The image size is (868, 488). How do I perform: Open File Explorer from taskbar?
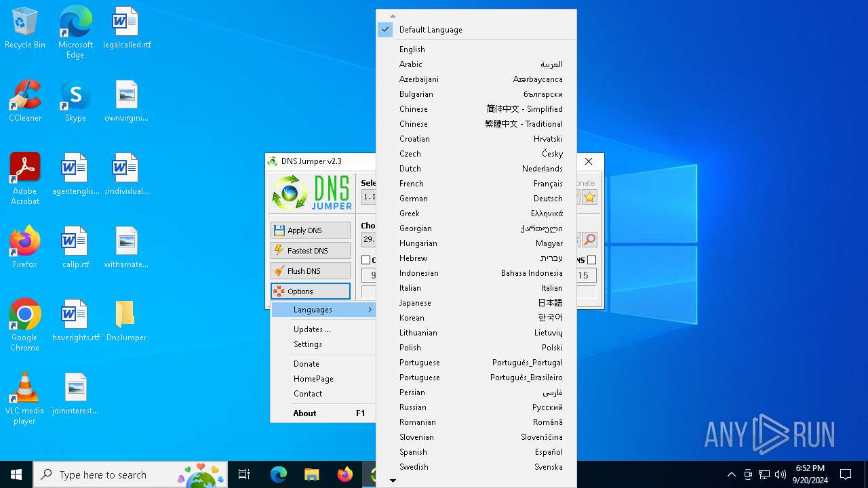(x=312, y=474)
